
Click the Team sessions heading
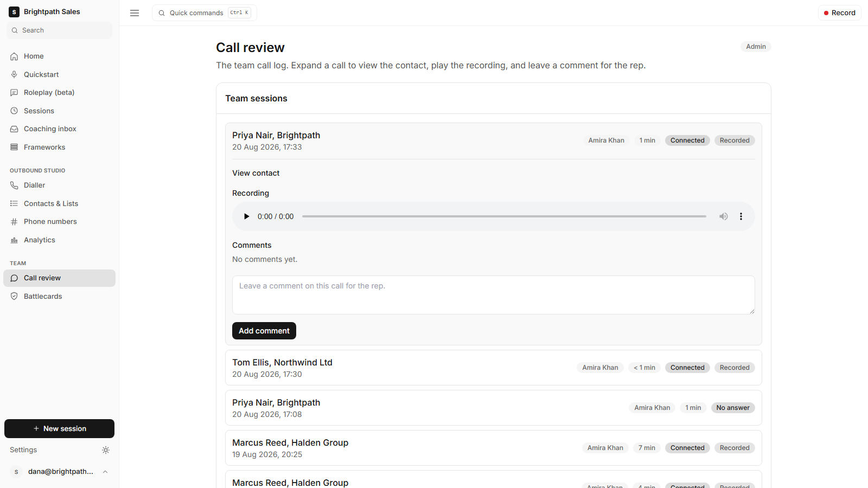coord(256,98)
